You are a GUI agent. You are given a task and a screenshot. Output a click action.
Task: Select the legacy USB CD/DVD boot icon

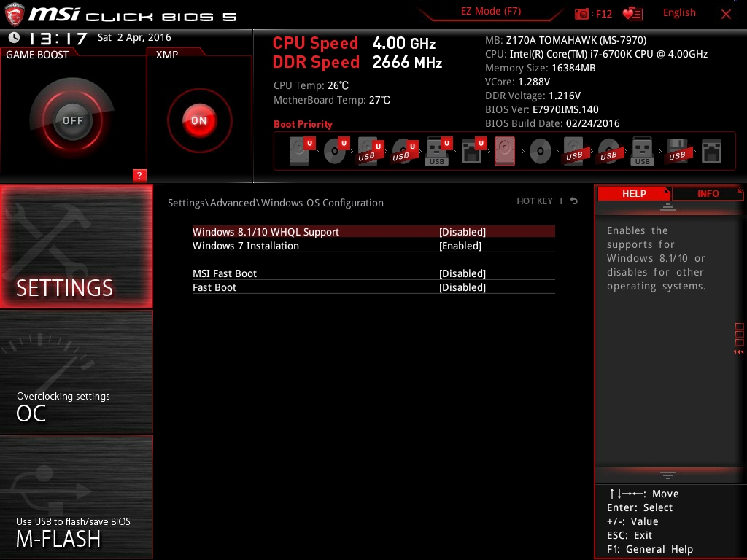point(609,152)
